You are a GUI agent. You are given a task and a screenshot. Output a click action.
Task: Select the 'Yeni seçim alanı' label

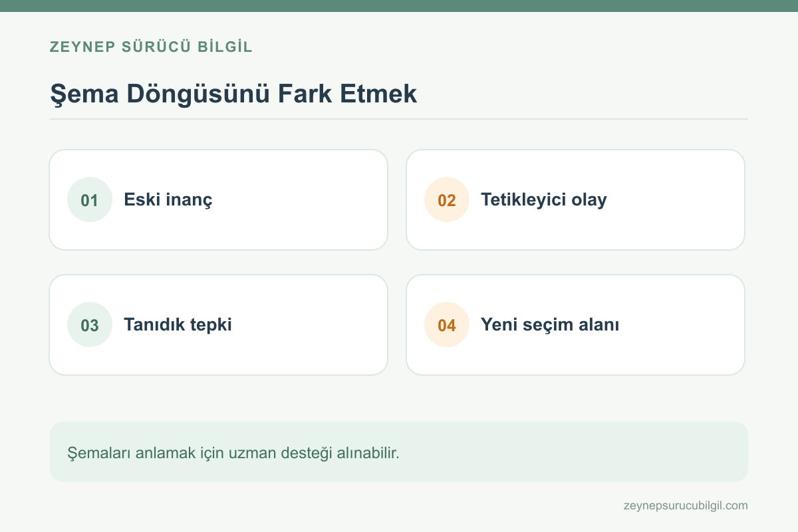tap(550, 325)
